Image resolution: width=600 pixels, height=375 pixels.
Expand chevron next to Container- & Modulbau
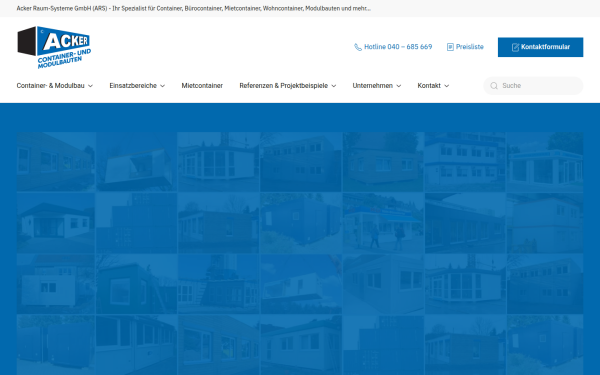click(90, 86)
